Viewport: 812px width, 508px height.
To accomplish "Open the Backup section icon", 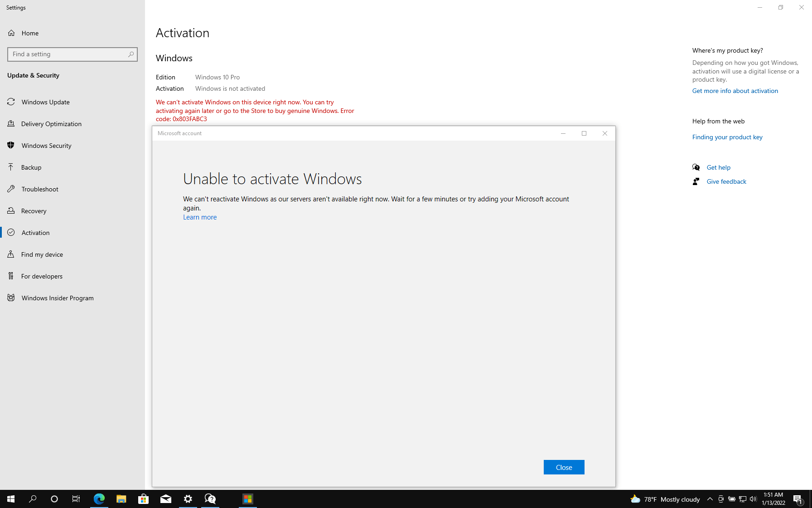I will tap(11, 167).
